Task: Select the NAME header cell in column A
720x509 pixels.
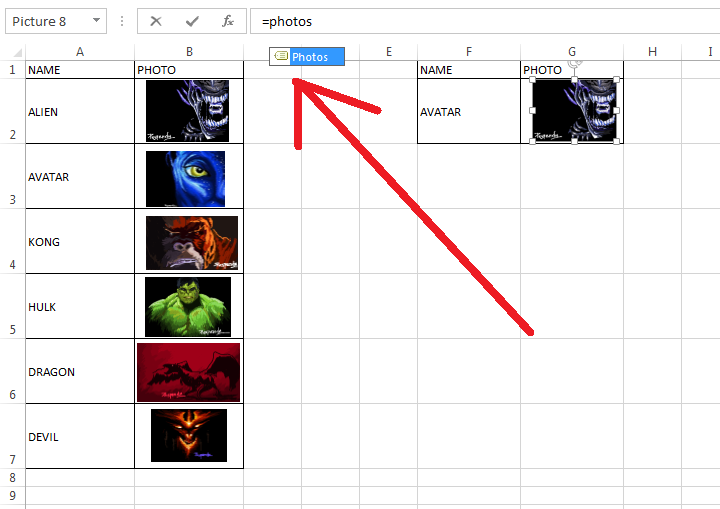Action: (80, 70)
